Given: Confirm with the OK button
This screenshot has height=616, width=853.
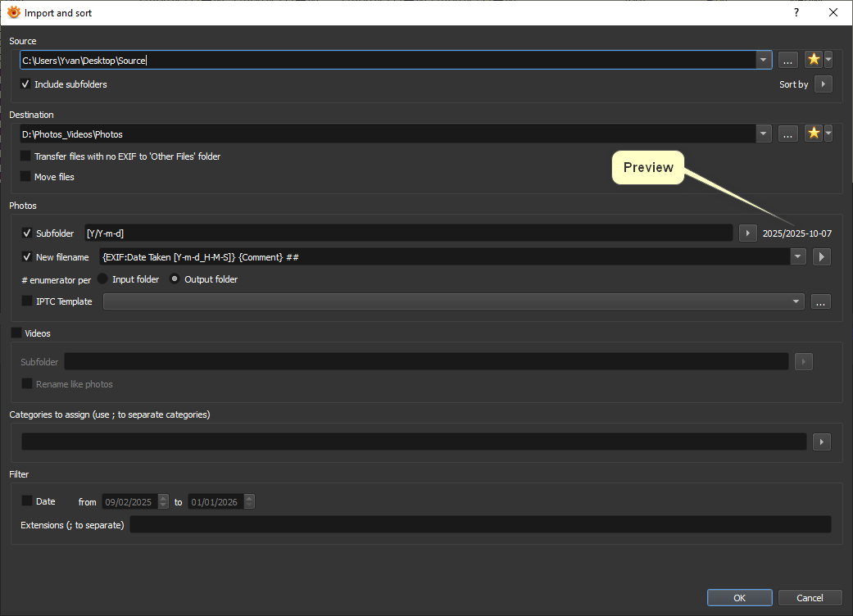Looking at the screenshot, I should (x=739, y=597).
